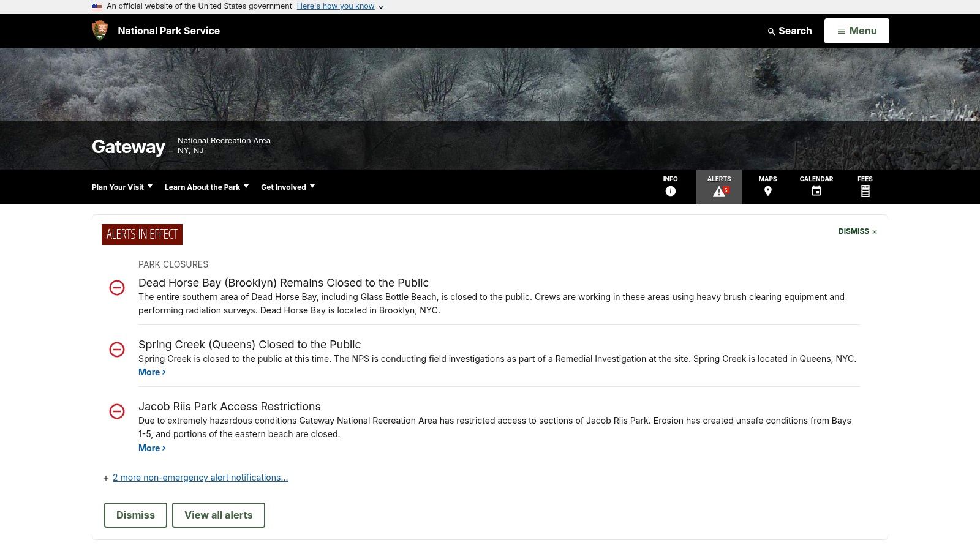Click Jacob Riis Park Access Restrictions heading
This screenshot has width=980, height=551.
pyautogui.click(x=230, y=407)
